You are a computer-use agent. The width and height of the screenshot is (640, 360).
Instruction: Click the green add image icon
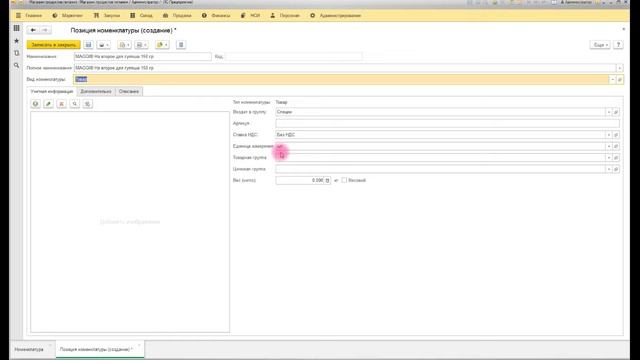(x=36, y=104)
